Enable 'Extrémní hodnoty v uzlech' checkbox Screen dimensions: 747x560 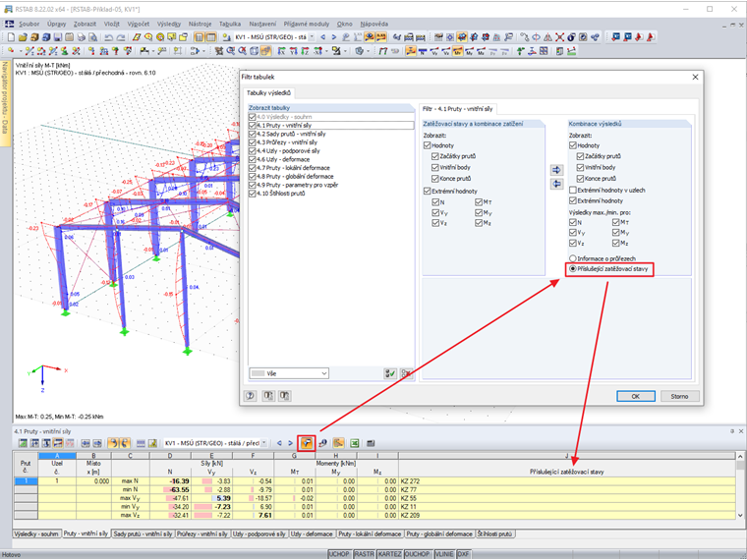coord(573,190)
